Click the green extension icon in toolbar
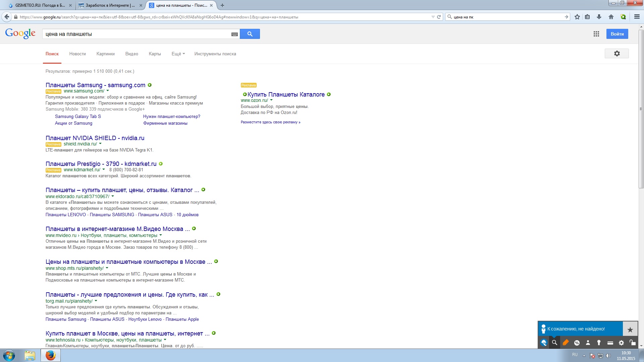The width and height of the screenshot is (644, 362). [x=623, y=17]
